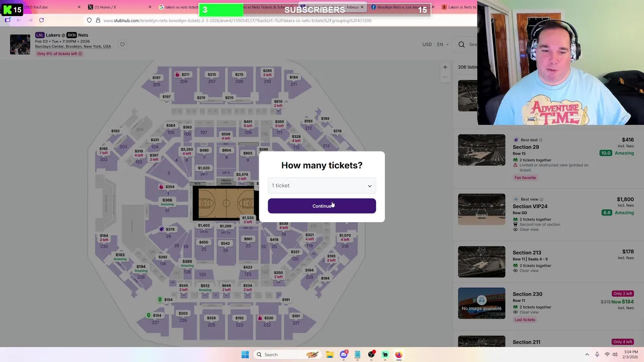Image resolution: width=644 pixels, height=362 pixels.
Task: Click the $211 hot-deal marker for section 206
Action: (x=182, y=74)
